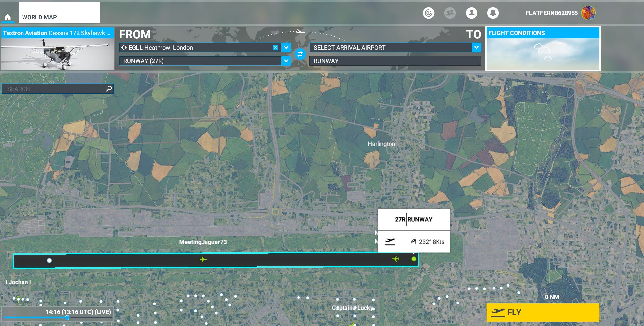Expand the departure airport dropdown
This screenshot has width=644, height=326.
[286, 48]
